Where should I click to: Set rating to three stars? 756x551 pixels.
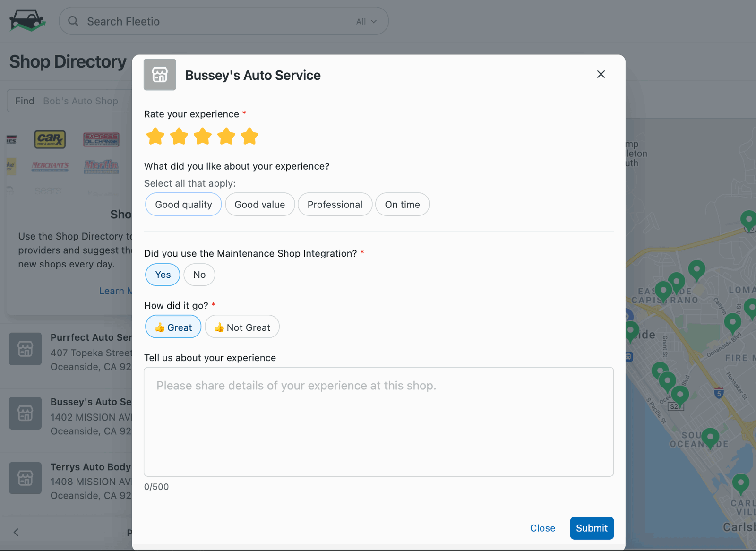203,137
